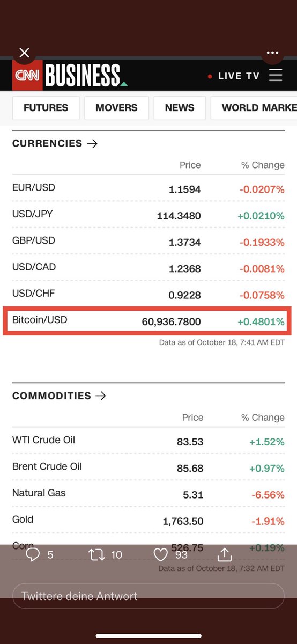297x644 pixels.
Task: Click the EUR/USD currency row
Action: (x=148, y=189)
